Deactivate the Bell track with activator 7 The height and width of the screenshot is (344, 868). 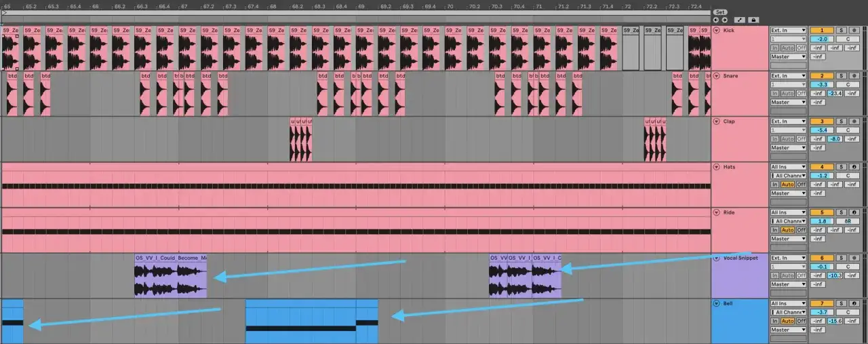click(822, 303)
